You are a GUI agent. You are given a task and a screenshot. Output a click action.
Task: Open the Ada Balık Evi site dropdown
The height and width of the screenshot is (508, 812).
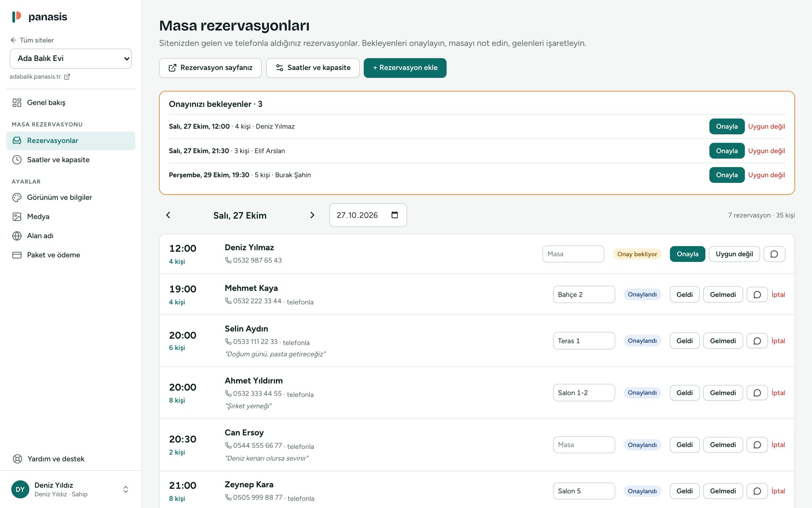pyautogui.click(x=71, y=59)
